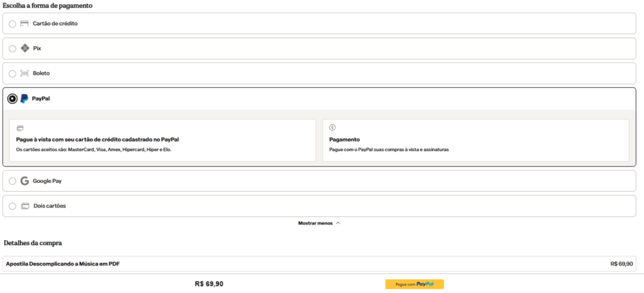Click the Pix diamond logo icon
The width and height of the screenshot is (644, 293).
(25, 48)
